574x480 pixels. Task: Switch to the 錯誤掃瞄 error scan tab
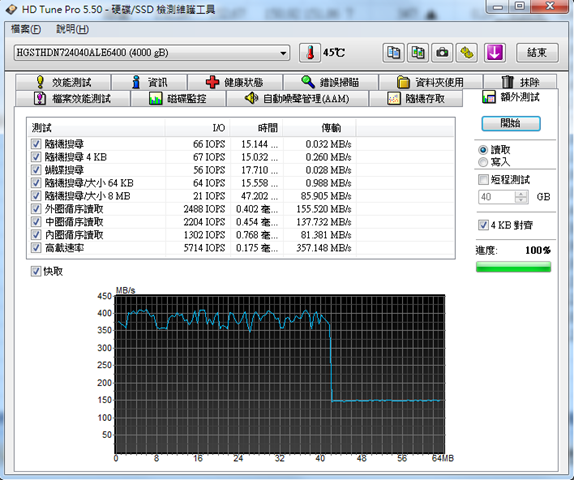tap(331, 82)
